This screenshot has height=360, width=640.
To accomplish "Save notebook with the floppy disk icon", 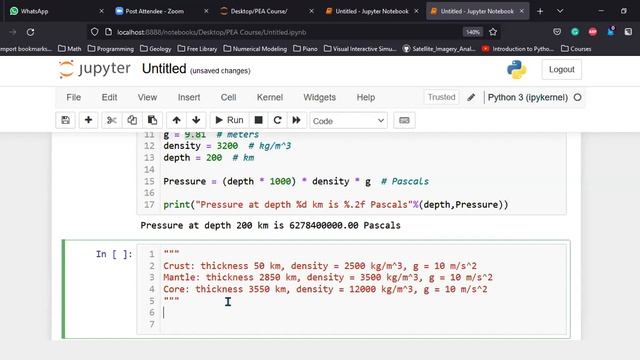I will [x=65, y=120].
